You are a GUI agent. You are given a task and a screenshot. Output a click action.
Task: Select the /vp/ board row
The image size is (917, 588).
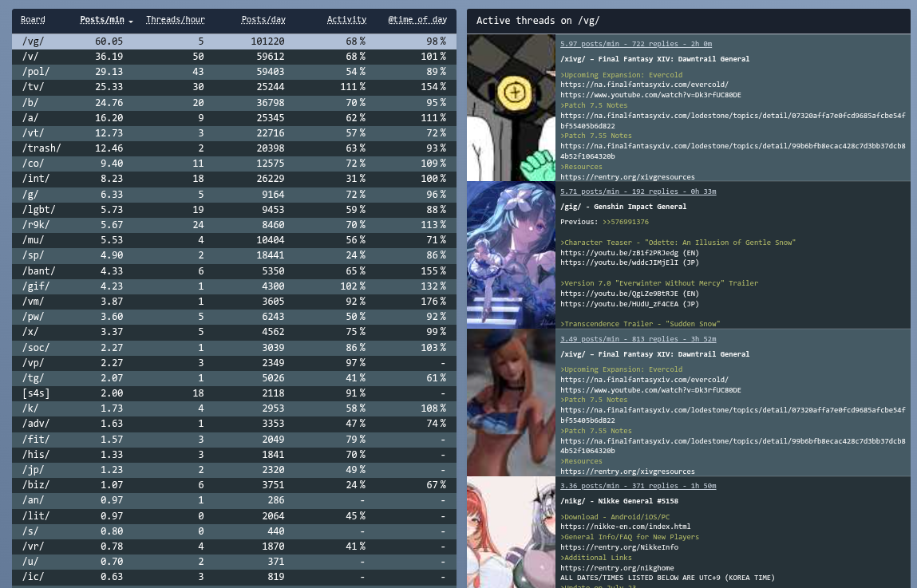pos(234,362)
